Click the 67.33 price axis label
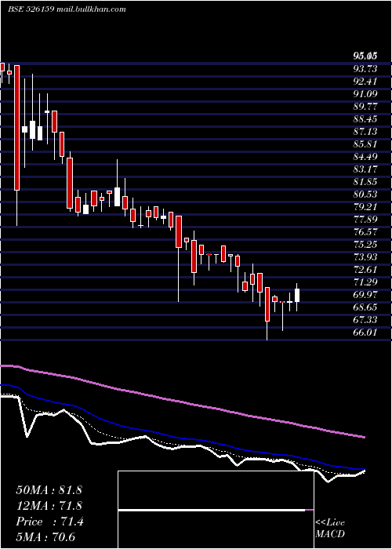Screen dimensions: 392x549 tap(365, 320)
